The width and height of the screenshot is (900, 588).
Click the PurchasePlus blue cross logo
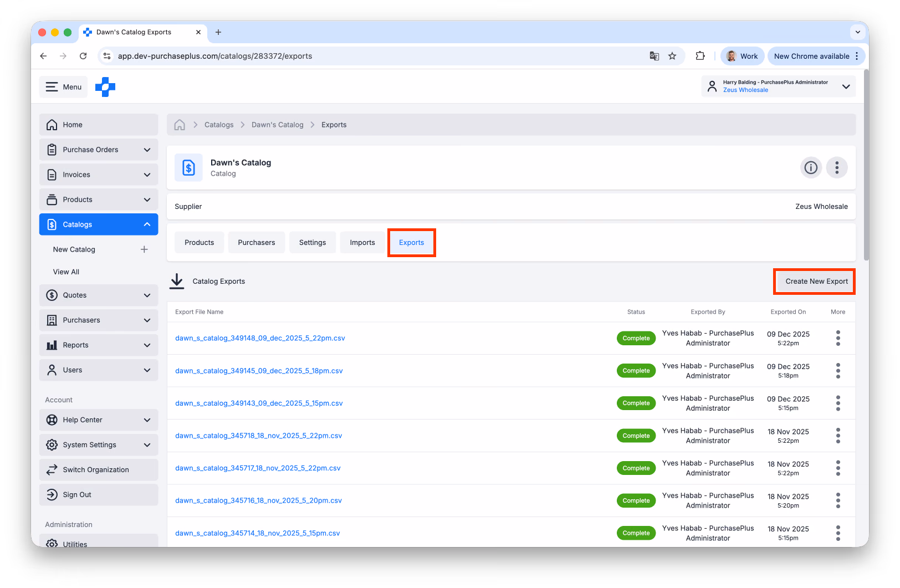105,87
